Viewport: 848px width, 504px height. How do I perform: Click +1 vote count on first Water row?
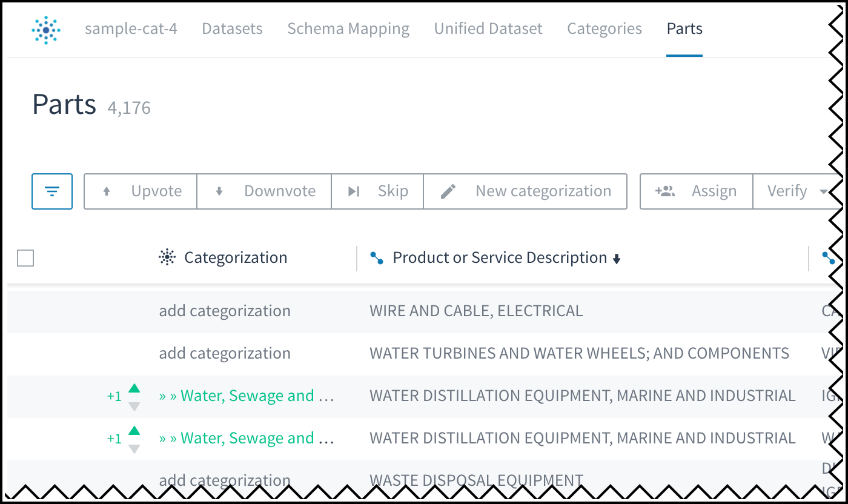point(114,396)
